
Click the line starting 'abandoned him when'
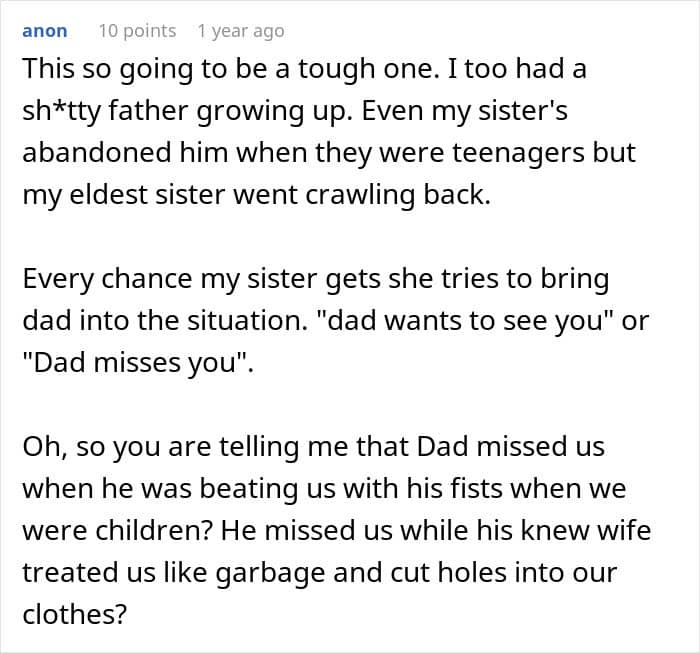click(329, 153)
